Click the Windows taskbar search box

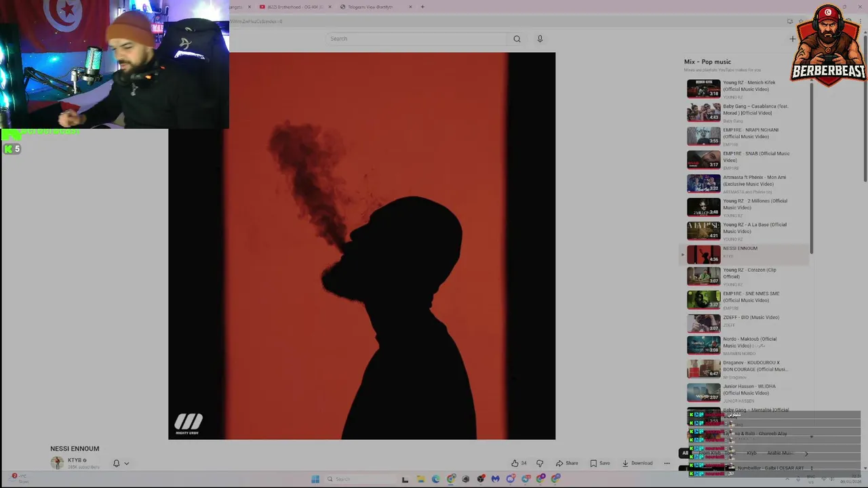[360, 479]
